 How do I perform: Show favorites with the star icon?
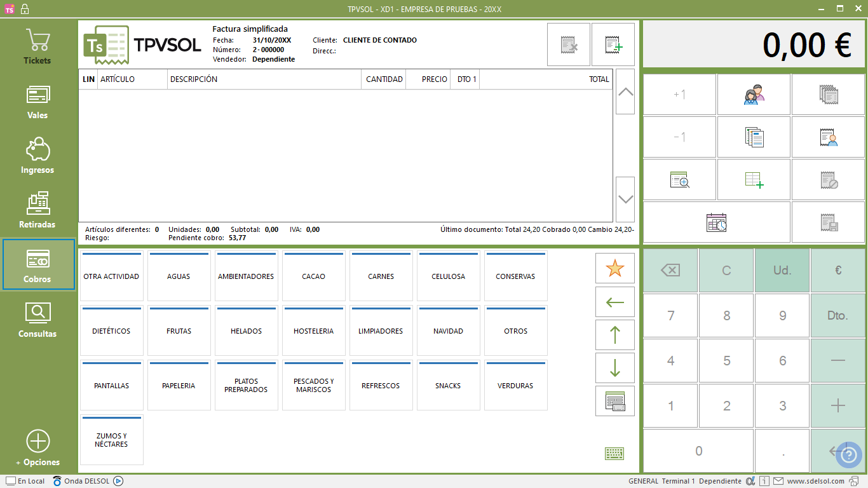click(615, 268)
